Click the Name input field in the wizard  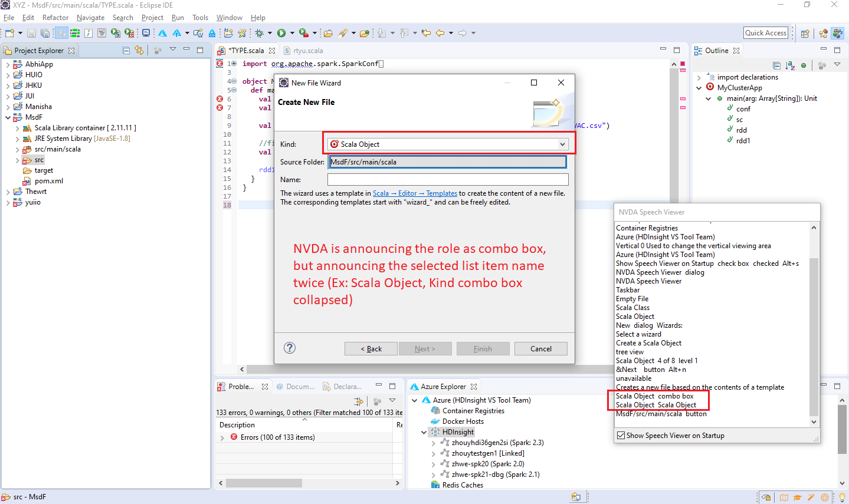(447, 179)
